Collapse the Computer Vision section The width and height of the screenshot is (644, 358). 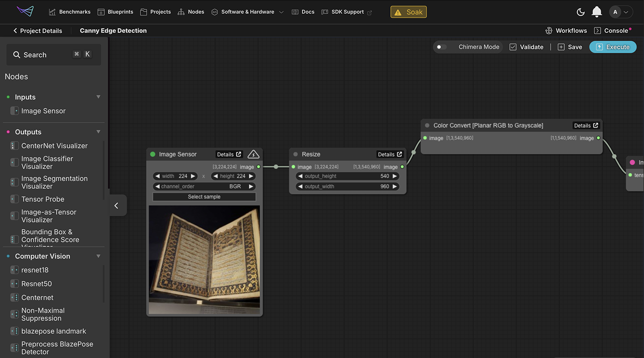(98, 256)
